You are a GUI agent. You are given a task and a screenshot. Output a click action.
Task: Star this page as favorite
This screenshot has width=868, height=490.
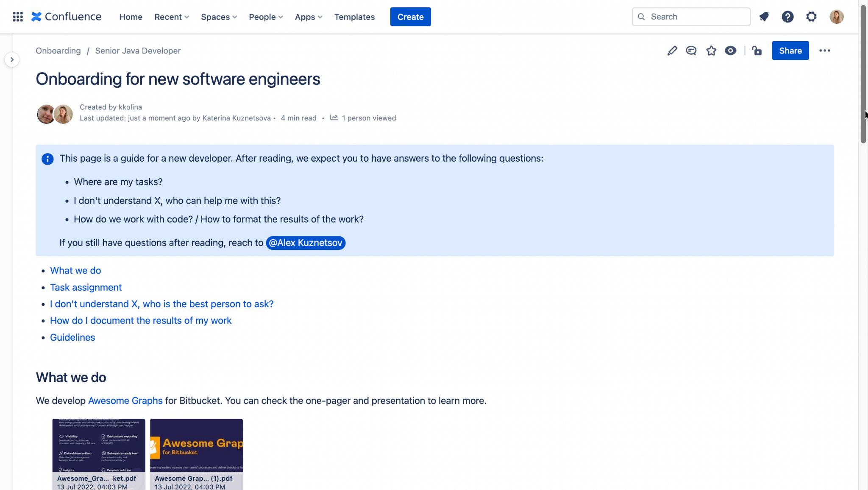point(711,50)
